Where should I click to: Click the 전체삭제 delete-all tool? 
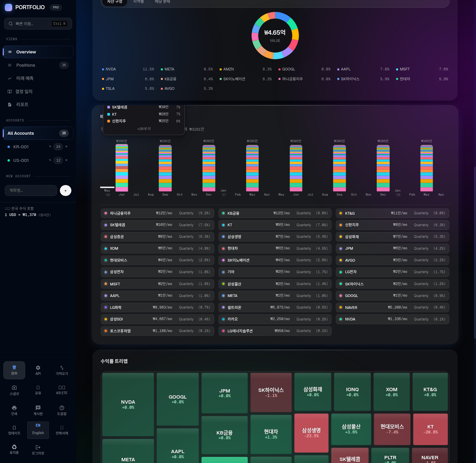point(62,430)
